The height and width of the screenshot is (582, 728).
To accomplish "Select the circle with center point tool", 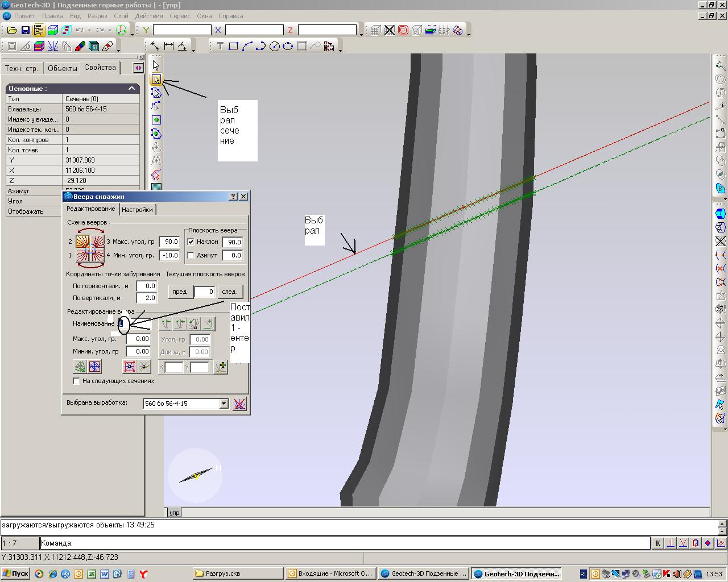I will (x=274, y=46).
